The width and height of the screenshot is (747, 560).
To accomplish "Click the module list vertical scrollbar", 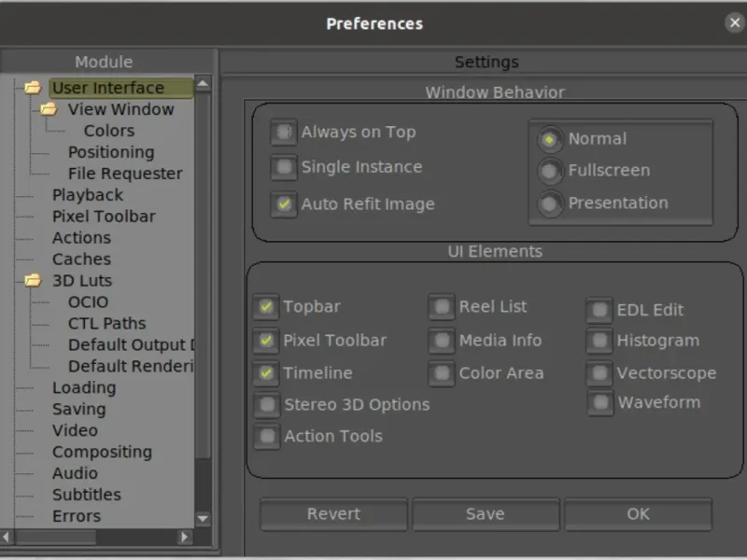I will click(x=203, y=280).
